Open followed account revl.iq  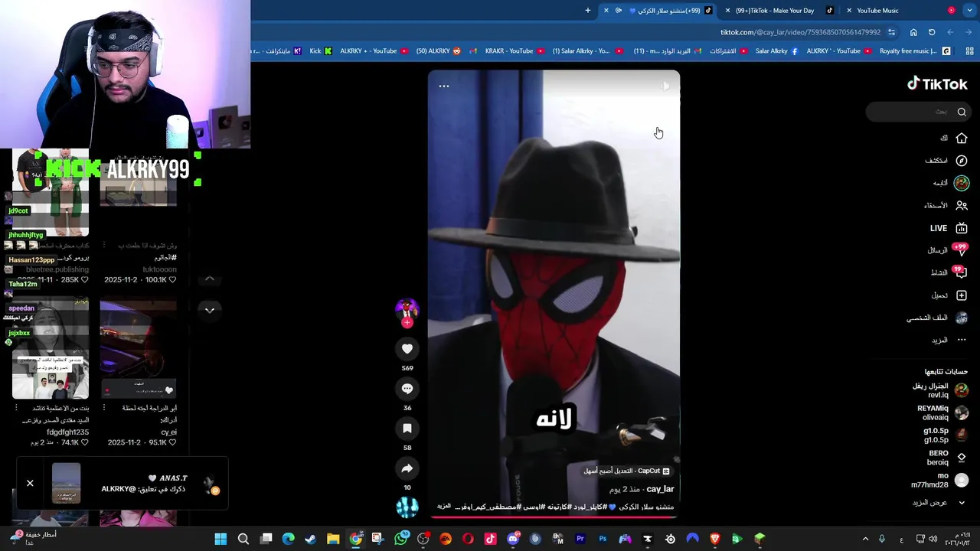[x=939, y=391]
